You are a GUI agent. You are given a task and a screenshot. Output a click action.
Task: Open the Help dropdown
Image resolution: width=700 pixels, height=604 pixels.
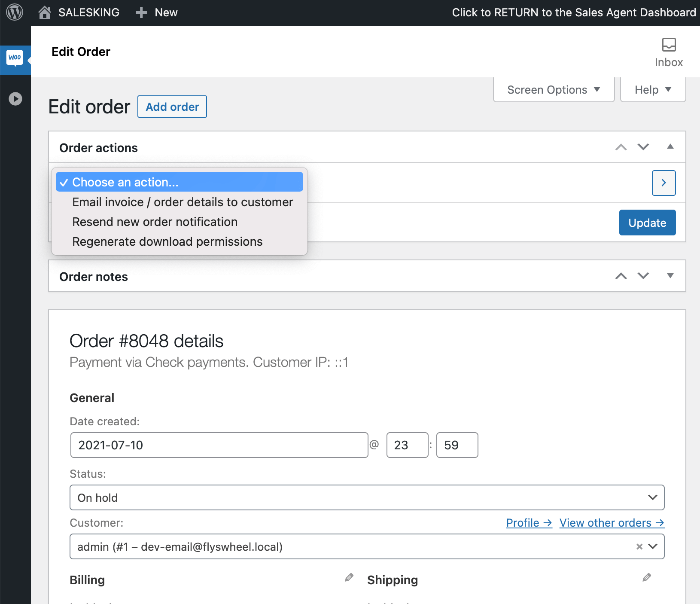point(653,90)
